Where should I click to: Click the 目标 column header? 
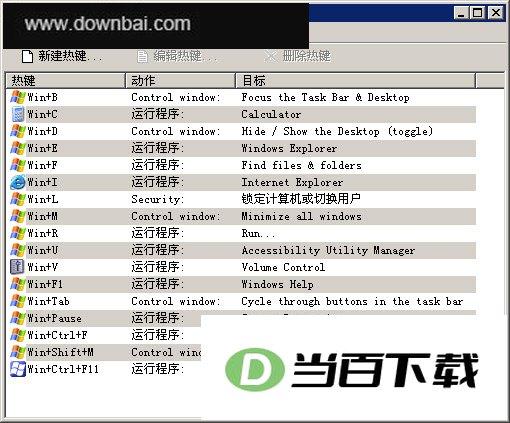point(356,81)
